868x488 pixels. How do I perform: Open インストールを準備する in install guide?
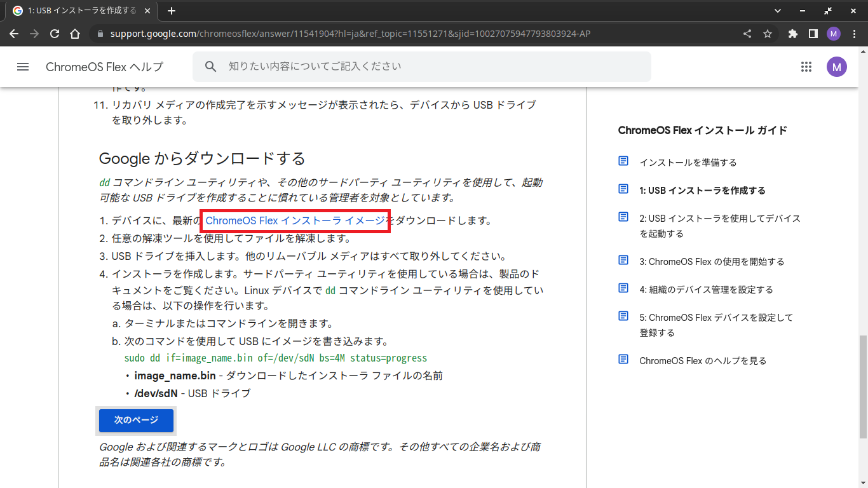point(688,163)
